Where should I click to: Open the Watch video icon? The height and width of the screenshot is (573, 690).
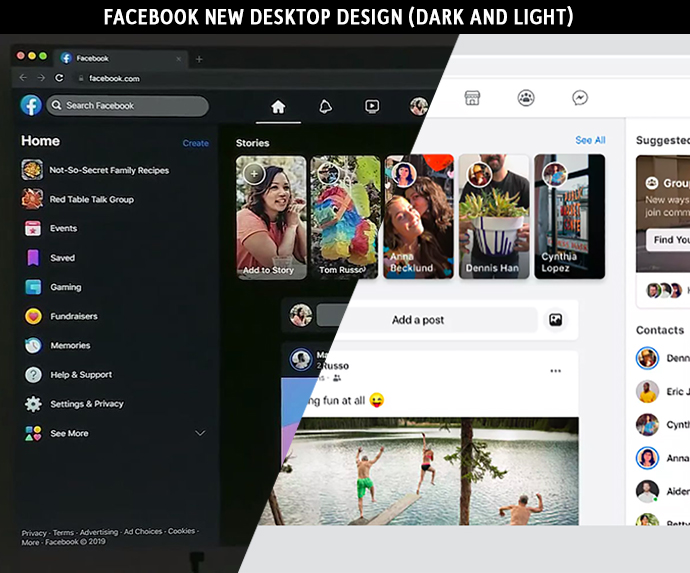[x=372, y=107]
